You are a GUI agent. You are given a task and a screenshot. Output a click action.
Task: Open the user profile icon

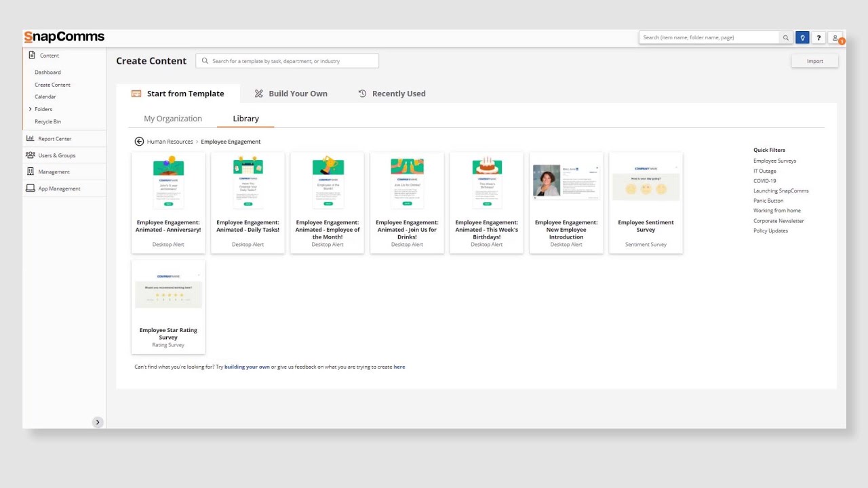[x=835, y=38]
